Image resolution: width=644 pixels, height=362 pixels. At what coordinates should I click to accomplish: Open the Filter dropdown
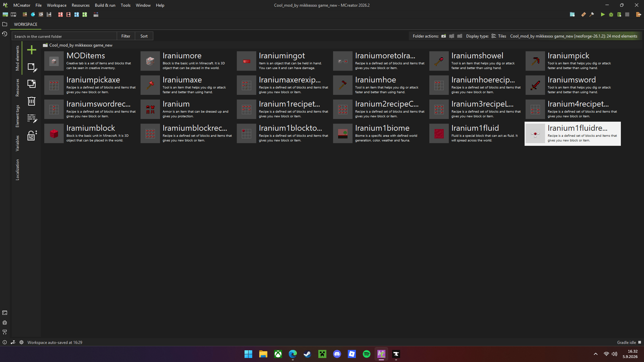coord(126,36)
